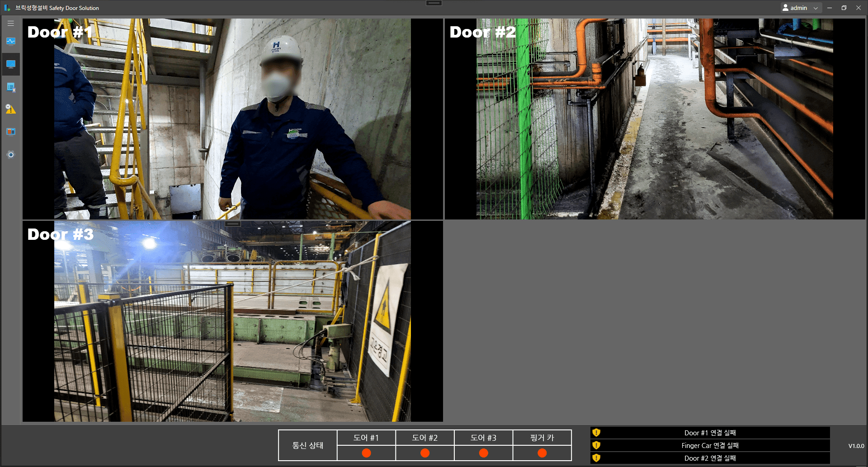Click the 도어 #3 status indicator dot
Image resolution: width=868 pixels, height=467 pixels.
(483, 453)
